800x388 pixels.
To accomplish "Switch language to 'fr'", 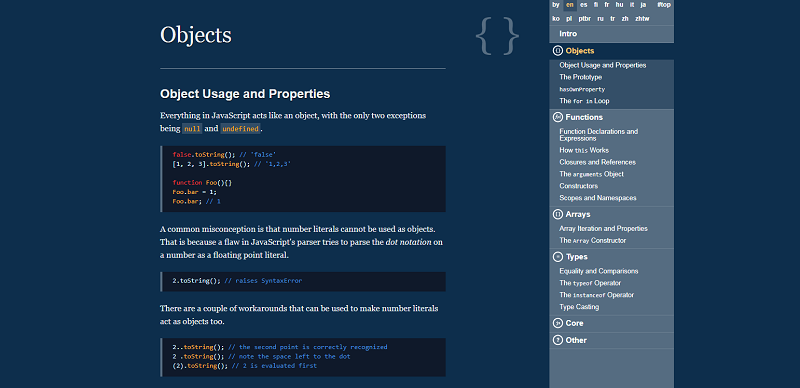I will click(x=607, y=5).
